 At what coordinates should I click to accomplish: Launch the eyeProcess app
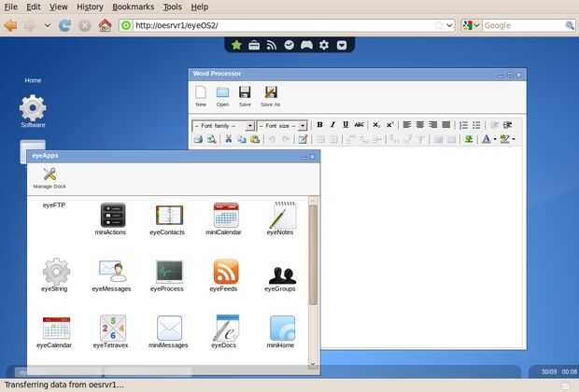[168, 275]
